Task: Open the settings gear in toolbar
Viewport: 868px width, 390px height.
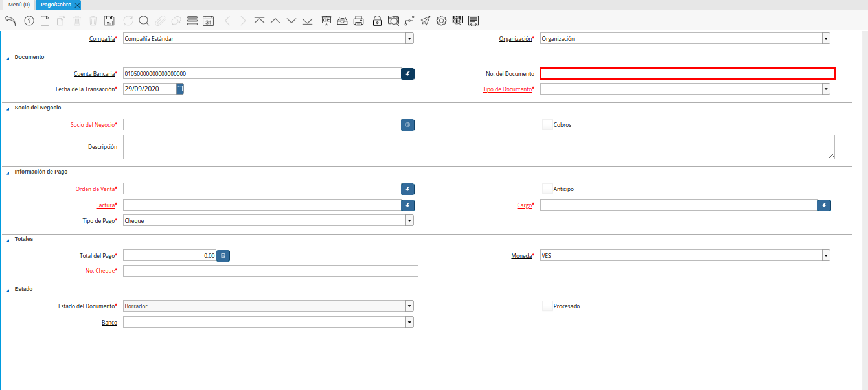Action: tap(441, 21)
